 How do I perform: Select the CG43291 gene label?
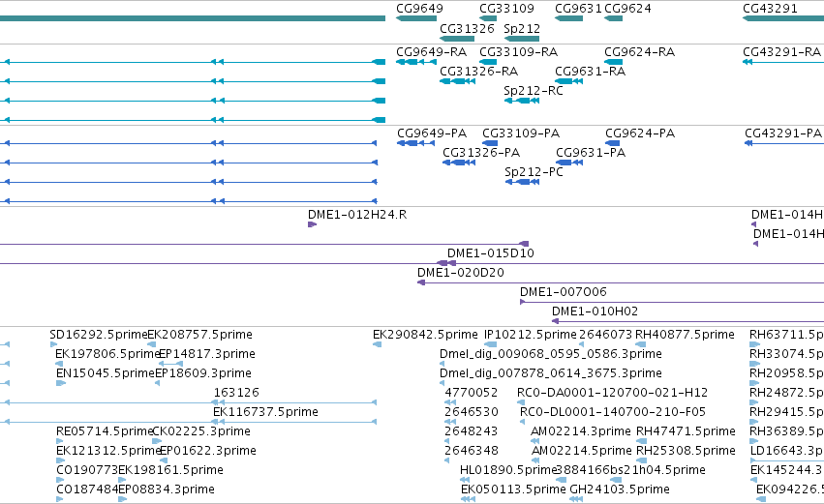(770, 9)
